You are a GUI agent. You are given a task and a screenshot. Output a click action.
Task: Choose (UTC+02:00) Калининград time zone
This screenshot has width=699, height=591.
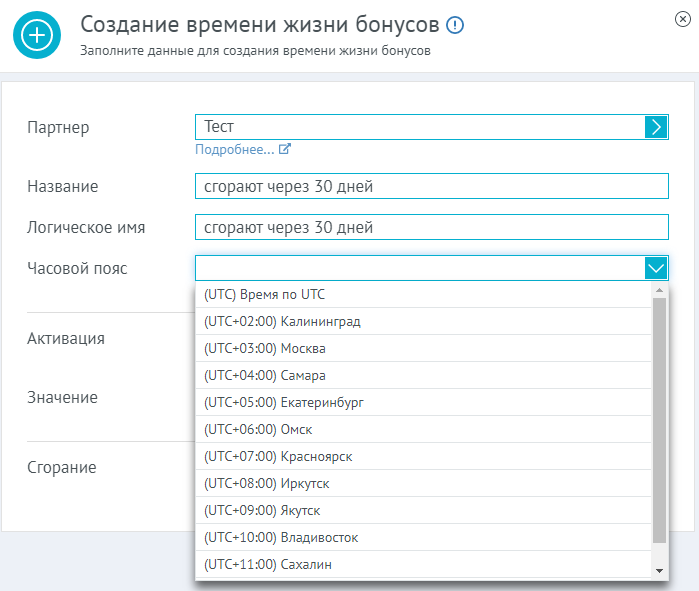423,321
